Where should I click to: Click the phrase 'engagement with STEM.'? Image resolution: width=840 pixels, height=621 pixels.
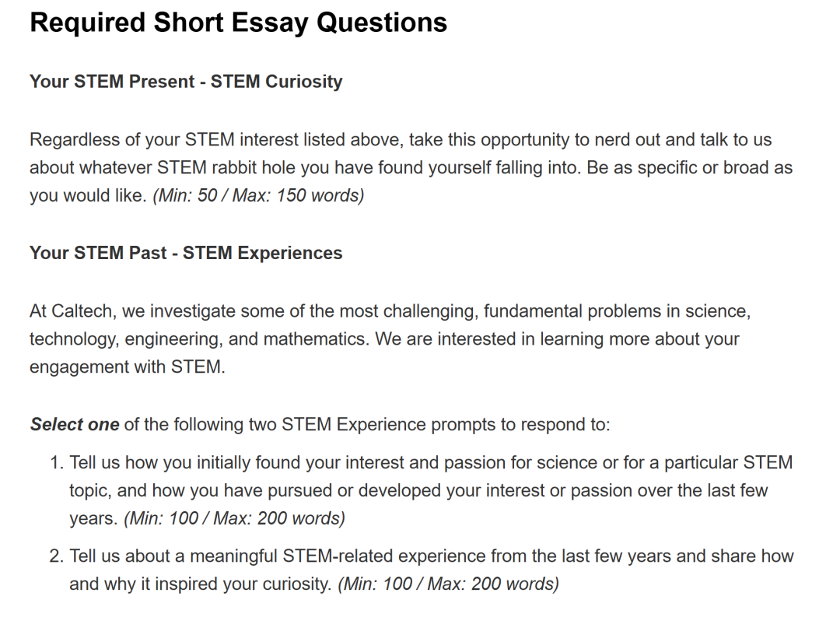click(128, 367)
